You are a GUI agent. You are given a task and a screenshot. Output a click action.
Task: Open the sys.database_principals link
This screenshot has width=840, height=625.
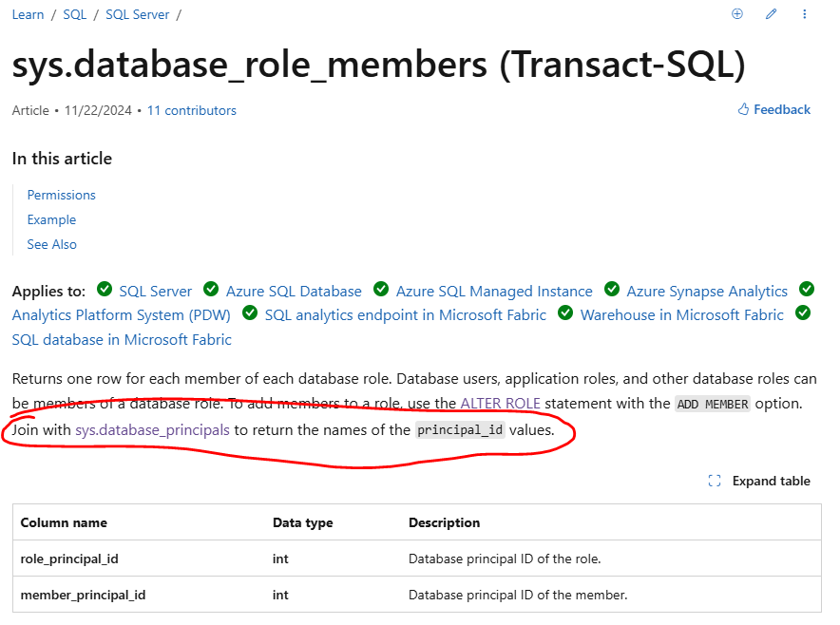click(x=152, y=430)
